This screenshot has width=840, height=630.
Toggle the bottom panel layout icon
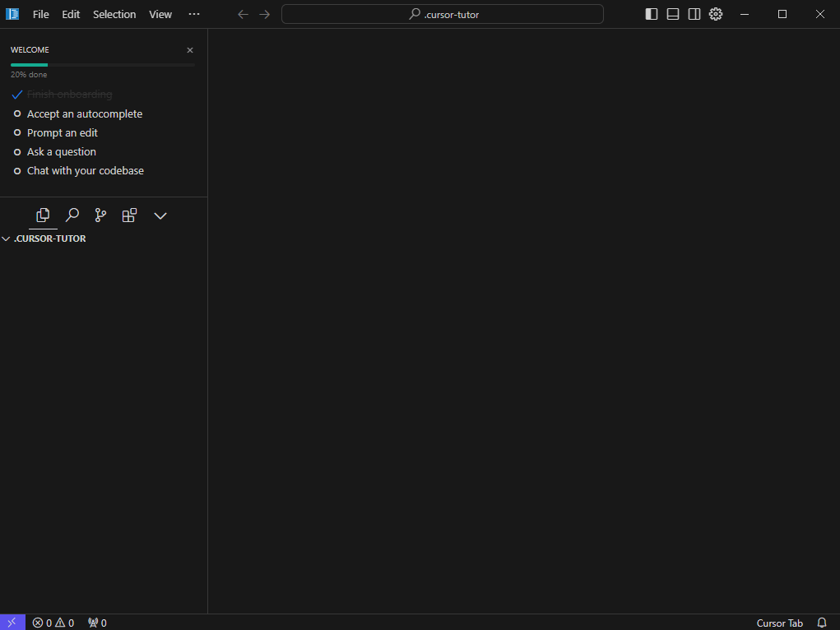[x=673, y=15]
